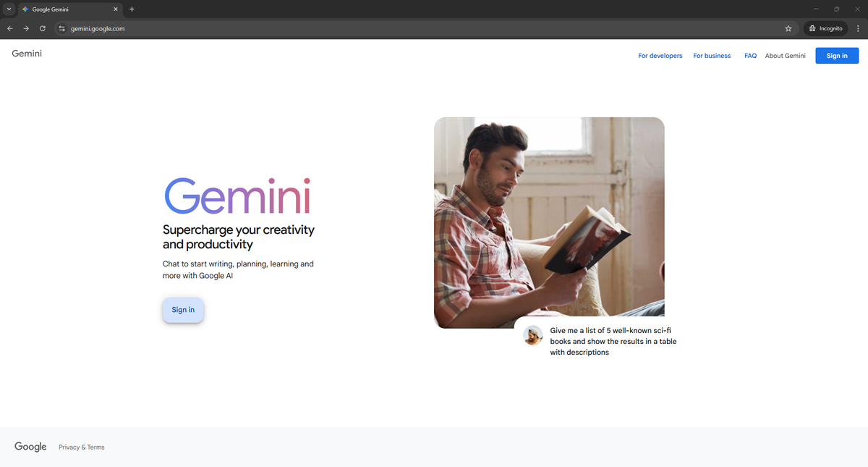
Task: Open Chrome three-dot menu
Action: (x=858, y=29)
